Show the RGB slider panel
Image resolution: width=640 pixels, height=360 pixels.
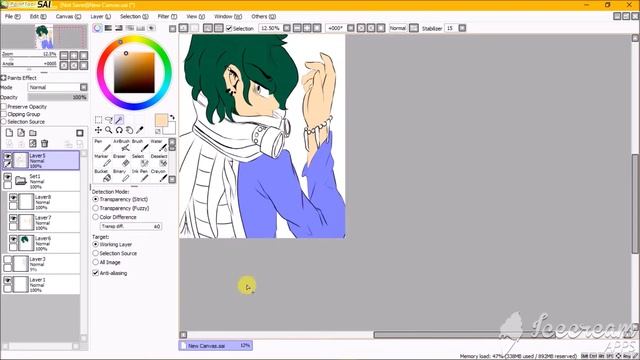click(x=108, y=28)
